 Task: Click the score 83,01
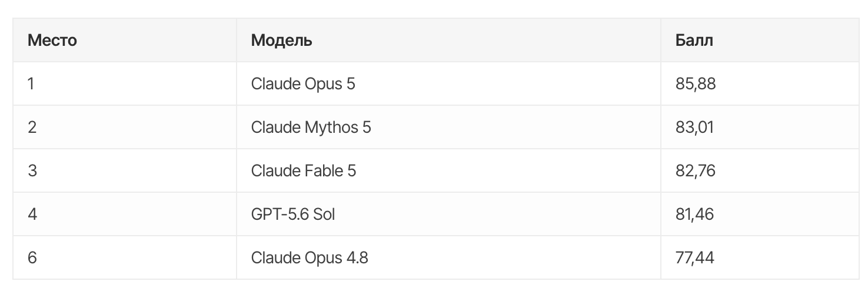(x=695, y=127)
